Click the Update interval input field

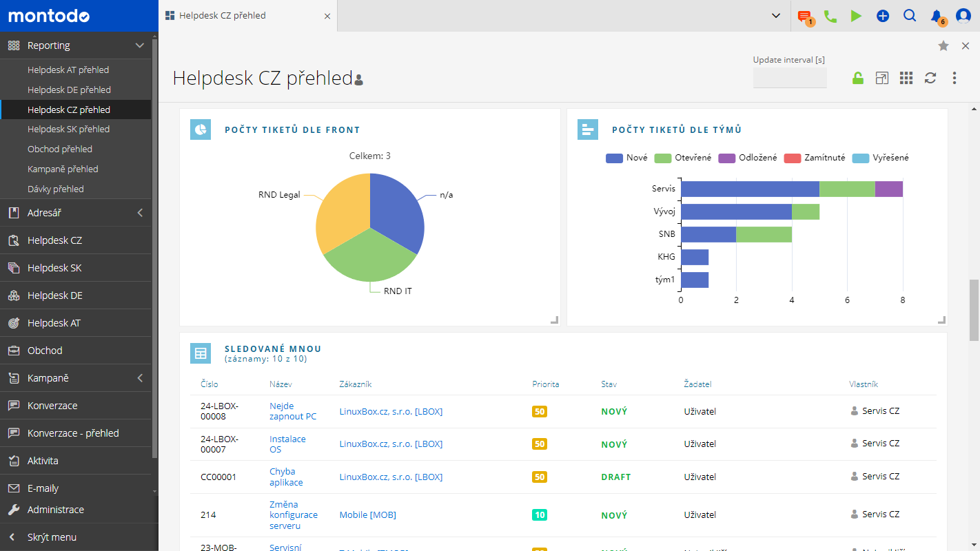tap(790, 78)
